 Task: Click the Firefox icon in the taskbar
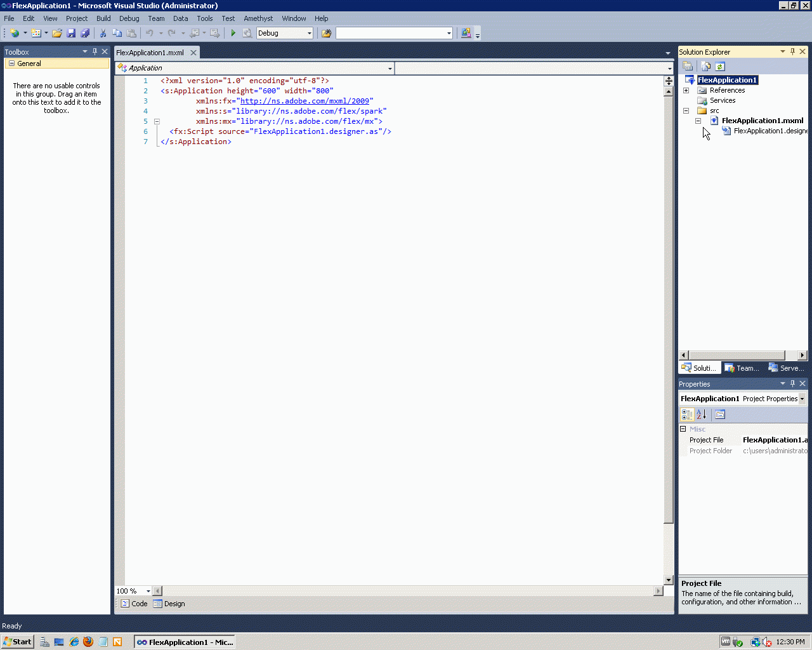(x=88, y=642)
